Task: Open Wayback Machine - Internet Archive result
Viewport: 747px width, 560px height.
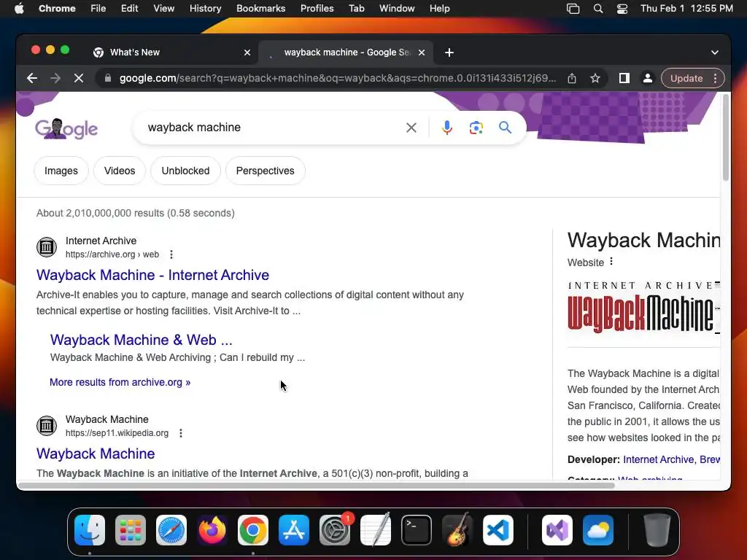Action: (x=153, y=275)
